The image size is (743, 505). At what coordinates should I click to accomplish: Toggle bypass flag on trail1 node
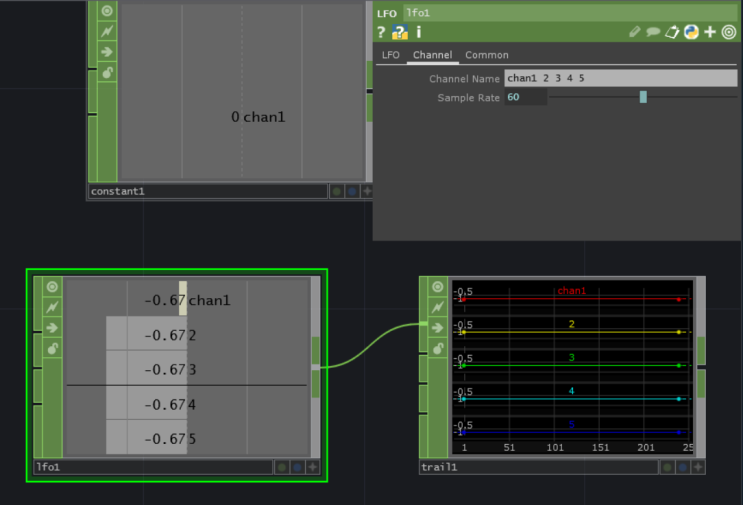click(x=437, y=307)
